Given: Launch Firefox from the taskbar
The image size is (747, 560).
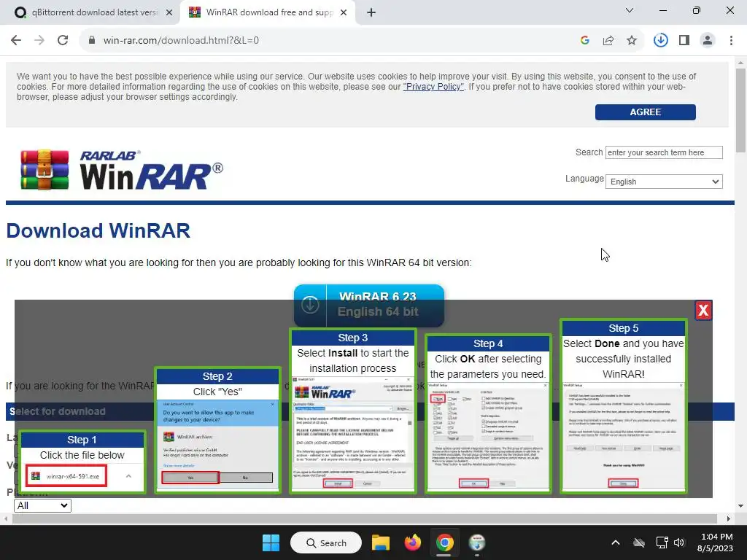Looking at the screenshot, I should pos(413,542).
